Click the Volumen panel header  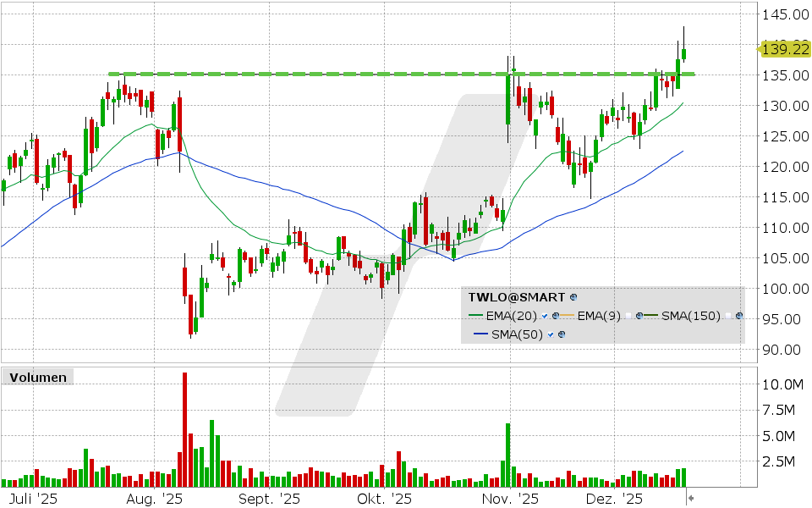[38, 377]
